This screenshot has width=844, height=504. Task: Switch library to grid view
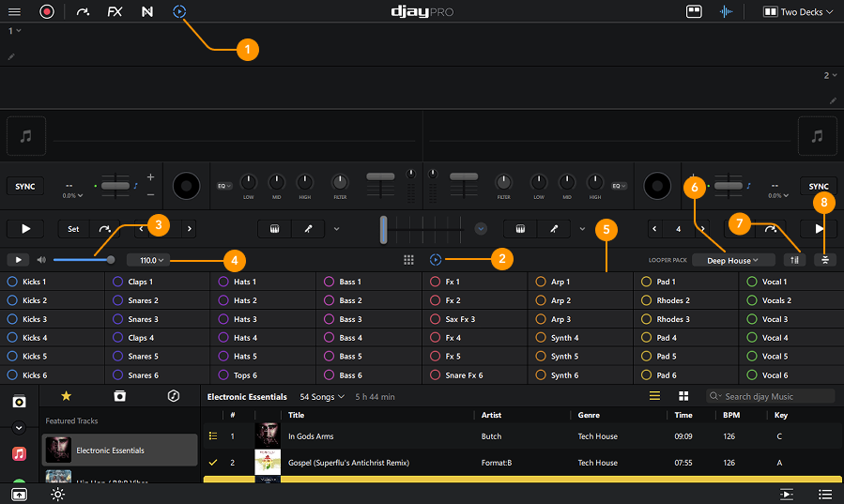click(x=683, y=397)
